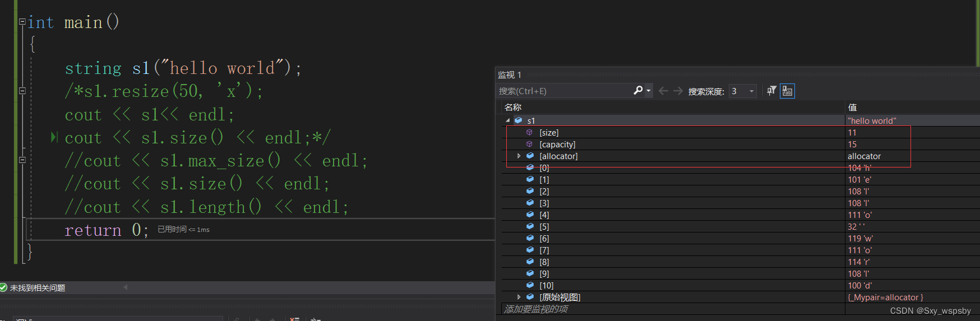Collapse the /*s1.resize comment block
The height and width of the screenshot is (321, 980).
[x=22, y=91]
